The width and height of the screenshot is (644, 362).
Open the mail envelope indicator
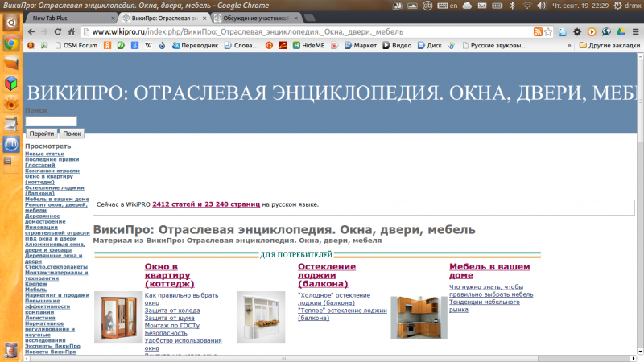pos(482,6)
